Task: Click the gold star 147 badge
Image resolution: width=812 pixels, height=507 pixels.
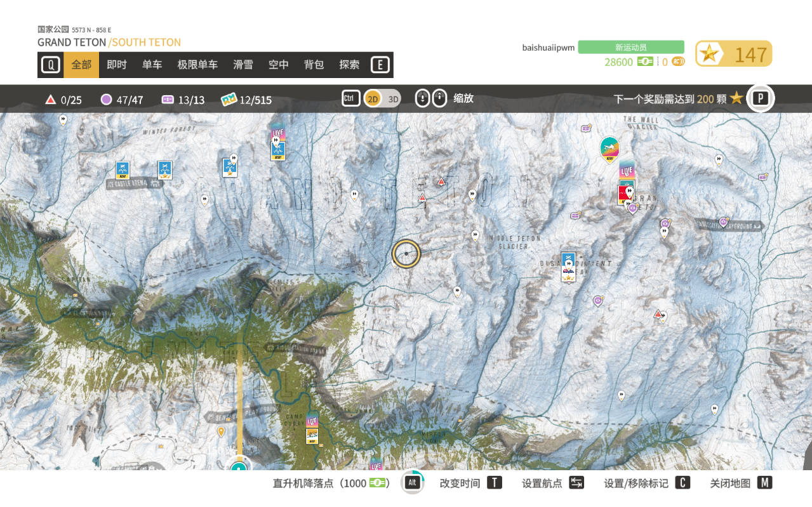Action: pyautogui.click(x=733, y=54)
